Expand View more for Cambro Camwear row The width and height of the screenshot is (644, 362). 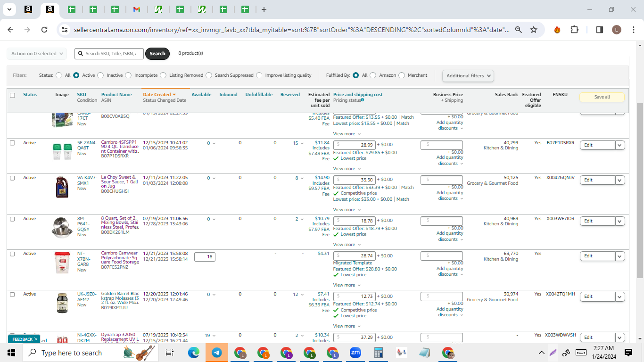click(347, 285)
